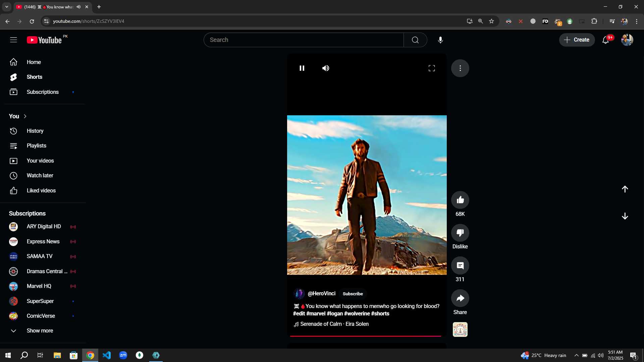Go back in browser history

7,21
